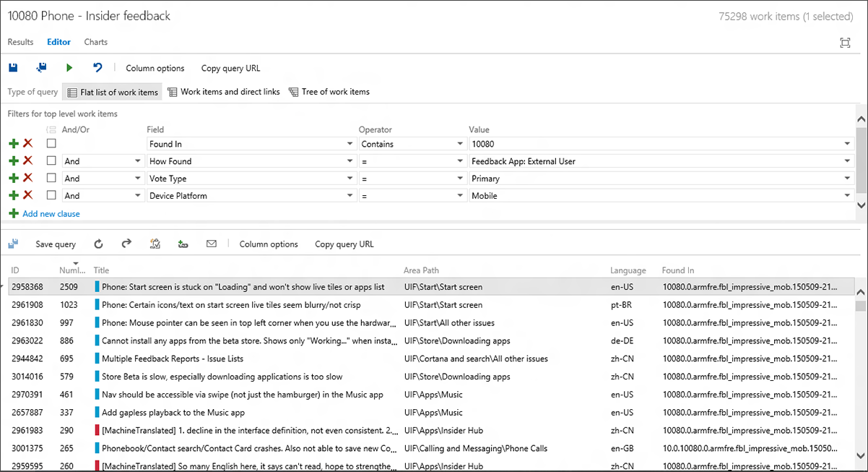Screen dimensions: 868x472
Task: Expand the Field dropdown for How Found
Action: coord(350,160)
